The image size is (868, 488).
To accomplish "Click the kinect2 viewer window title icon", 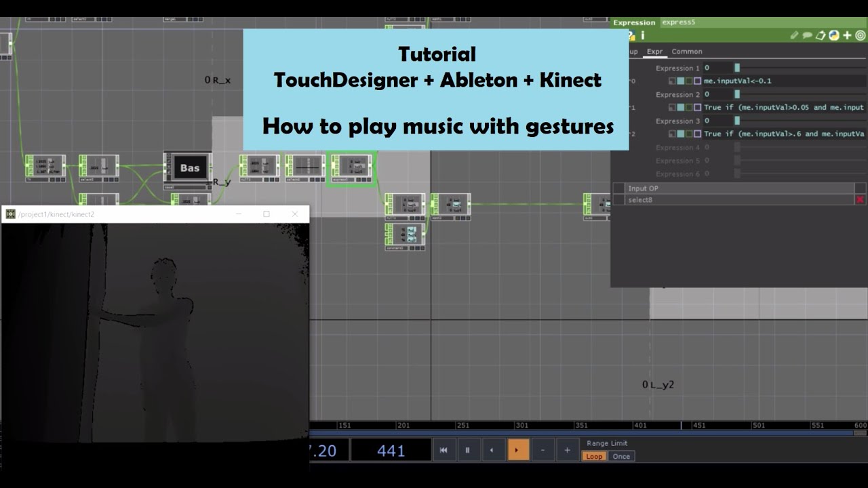I will [10, 214].
